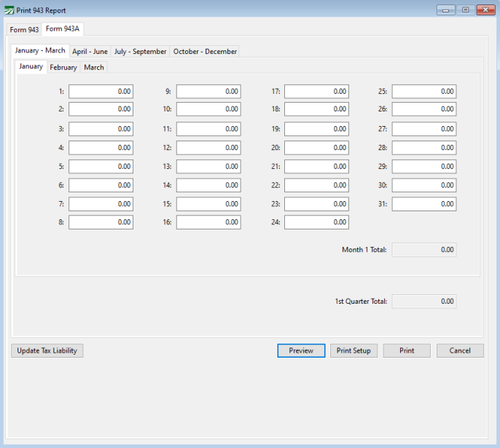Switch to the Form 943 tab
Image resolution: width=500 pixels, height=448 pixels.
[24, 30]
